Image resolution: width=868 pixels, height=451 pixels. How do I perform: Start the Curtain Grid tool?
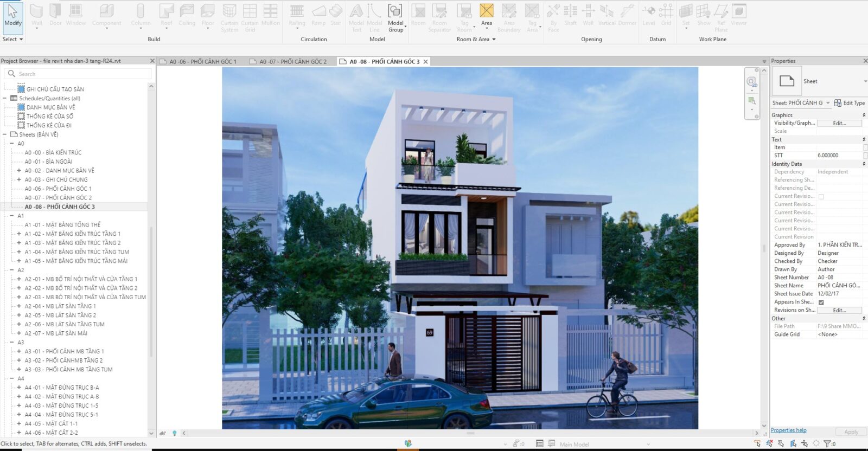[x=250, y=18]
